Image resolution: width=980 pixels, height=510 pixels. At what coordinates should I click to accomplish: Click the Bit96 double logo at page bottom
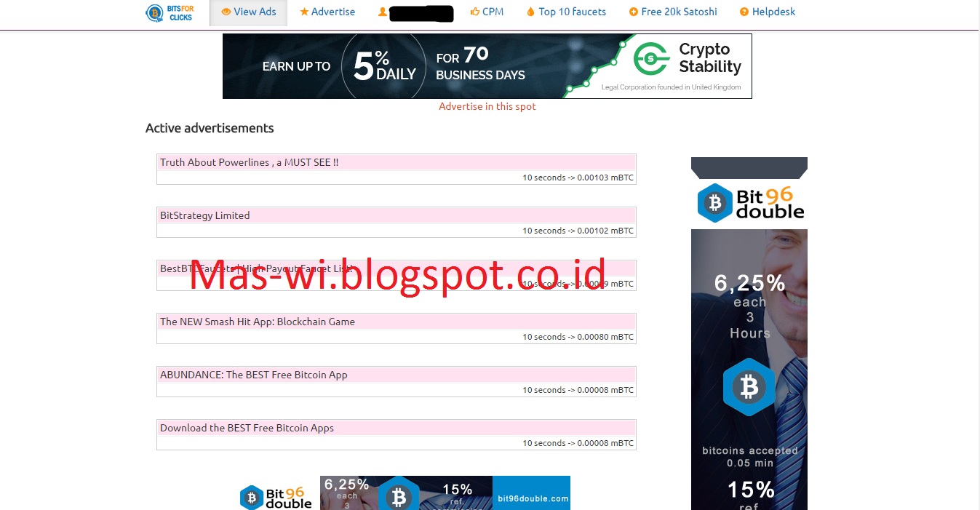pos(276,497)
